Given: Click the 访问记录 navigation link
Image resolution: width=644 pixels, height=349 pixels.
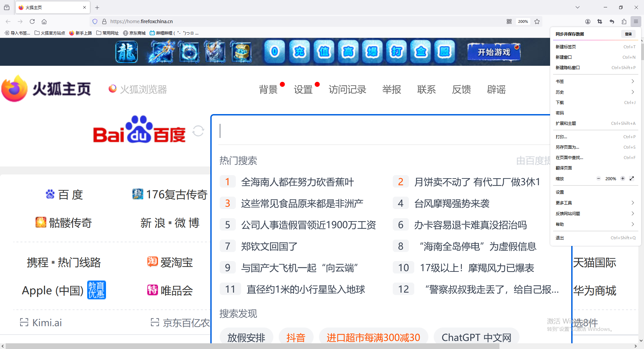Looking at the screenshot, I should (x=347, y=89).
